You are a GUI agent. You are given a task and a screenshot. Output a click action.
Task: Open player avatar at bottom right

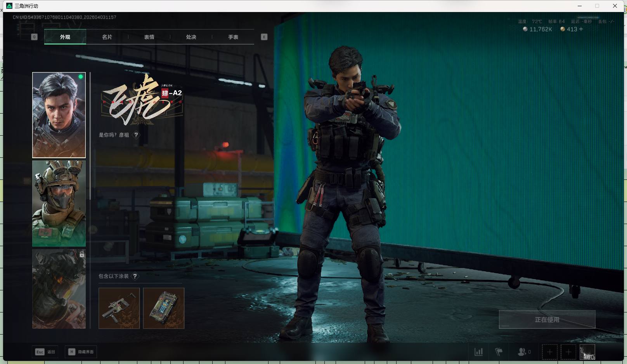[x=587, y=352]
